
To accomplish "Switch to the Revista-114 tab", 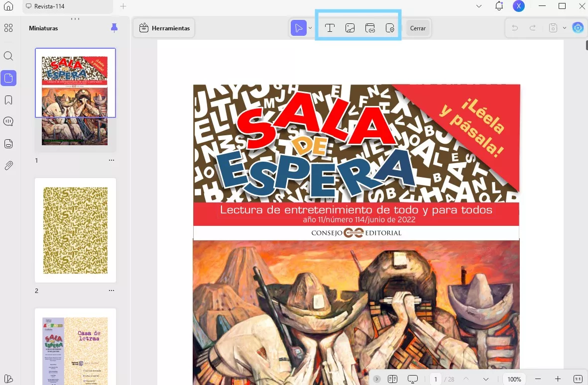I will point(68,6).
